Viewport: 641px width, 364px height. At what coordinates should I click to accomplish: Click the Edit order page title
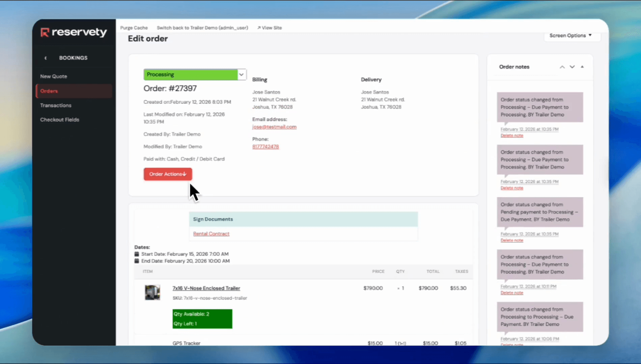148,39
